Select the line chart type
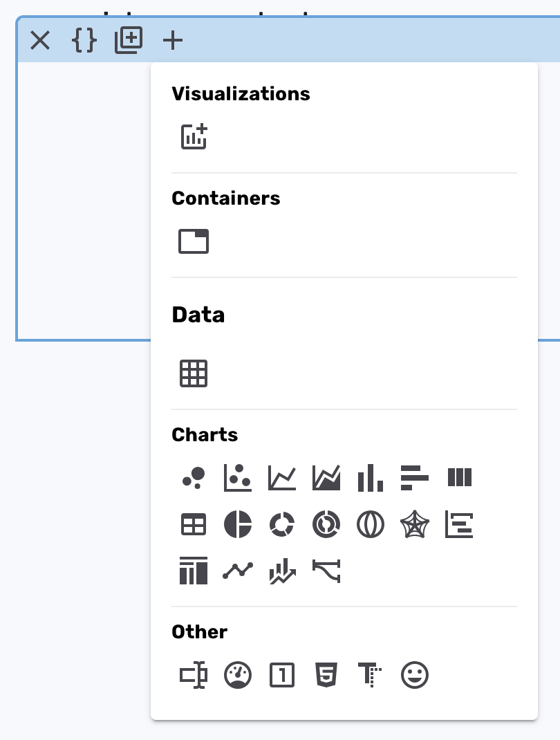The height and width of the screenshot is (740, 560). coord(282,477)
